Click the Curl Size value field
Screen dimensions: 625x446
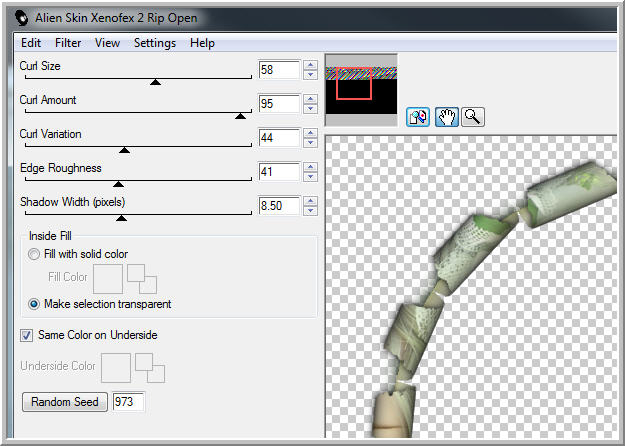click(279, 70)
